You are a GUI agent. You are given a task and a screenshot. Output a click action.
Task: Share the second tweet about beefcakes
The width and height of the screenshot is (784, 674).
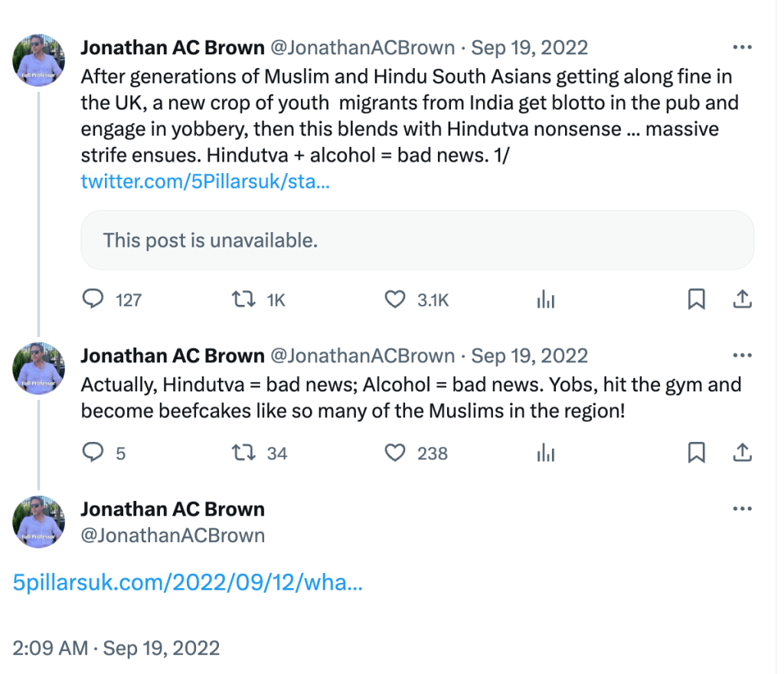pos(742,453)
